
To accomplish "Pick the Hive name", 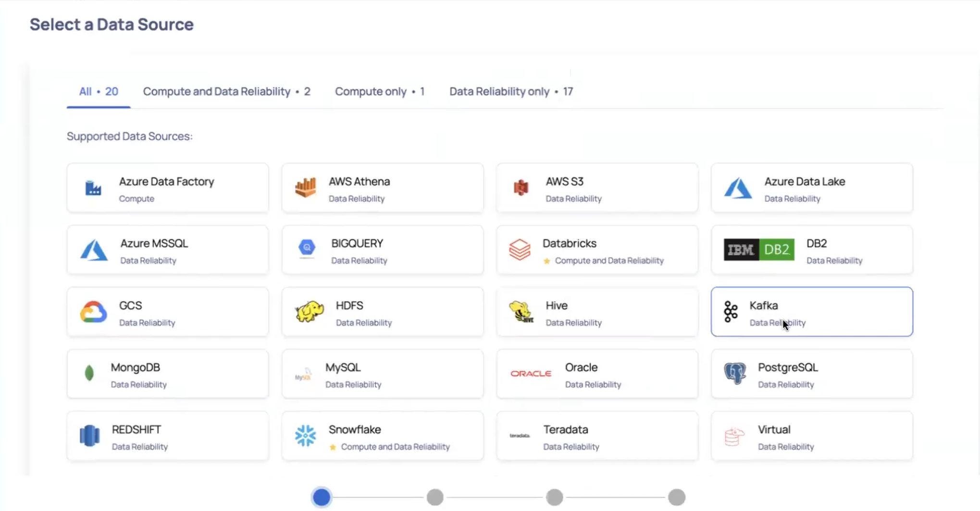I will pos(557,305).
